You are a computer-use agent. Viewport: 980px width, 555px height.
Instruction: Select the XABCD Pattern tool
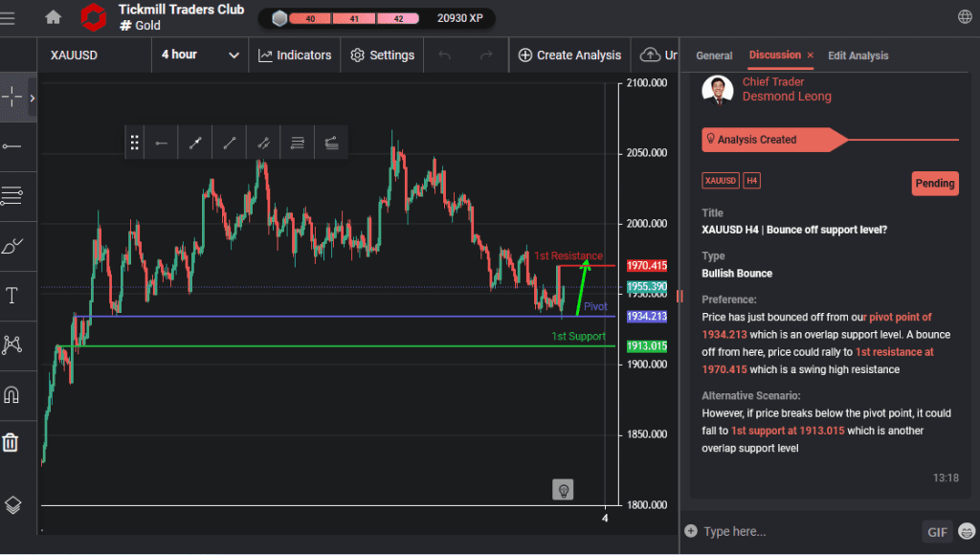(13, 345)
